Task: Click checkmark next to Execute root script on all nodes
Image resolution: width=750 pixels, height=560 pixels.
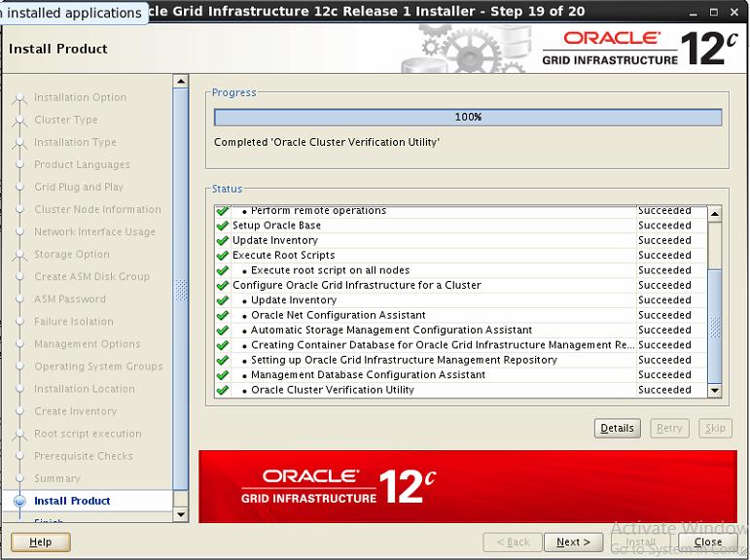Action: [223, 270]
